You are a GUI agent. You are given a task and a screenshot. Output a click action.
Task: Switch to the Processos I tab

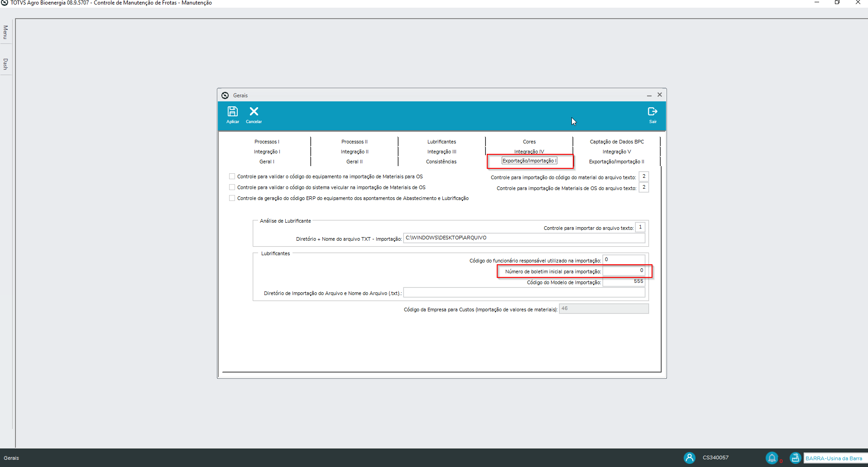coord(267,142)
